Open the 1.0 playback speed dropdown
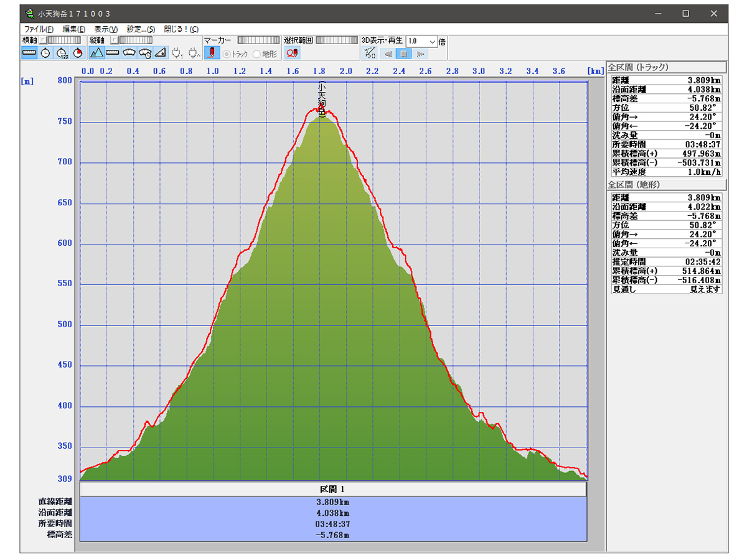 coord(432,41)
